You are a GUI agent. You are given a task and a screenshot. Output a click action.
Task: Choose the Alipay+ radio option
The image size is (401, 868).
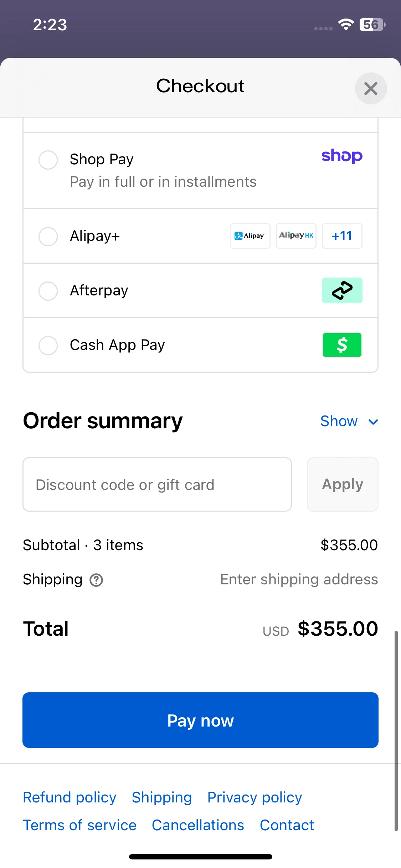tap(48, 237)
